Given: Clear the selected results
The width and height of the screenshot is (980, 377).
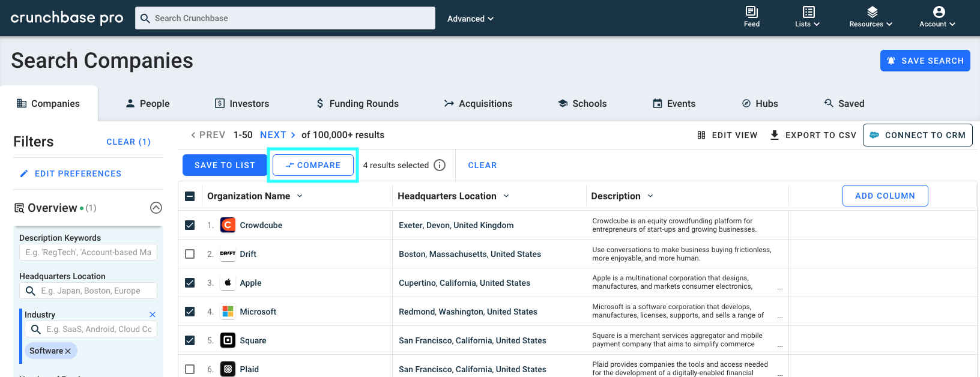Looking at the screenshot, I should (x=482, y=165).
